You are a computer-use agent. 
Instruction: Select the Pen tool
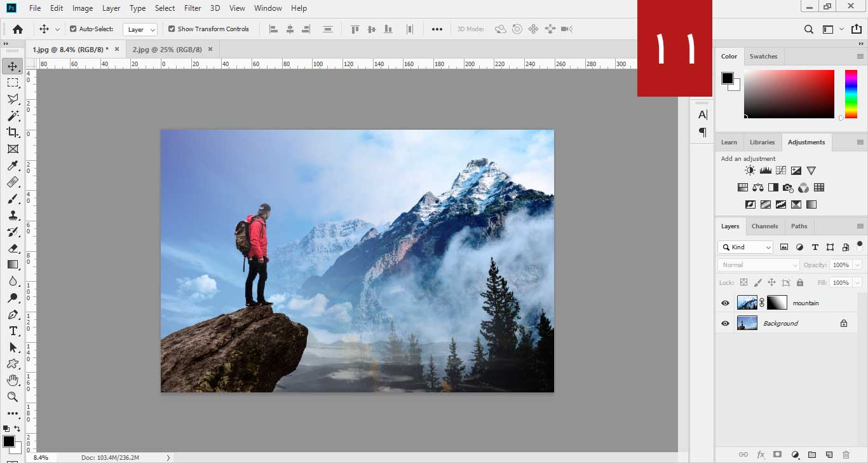click(12, 314)
